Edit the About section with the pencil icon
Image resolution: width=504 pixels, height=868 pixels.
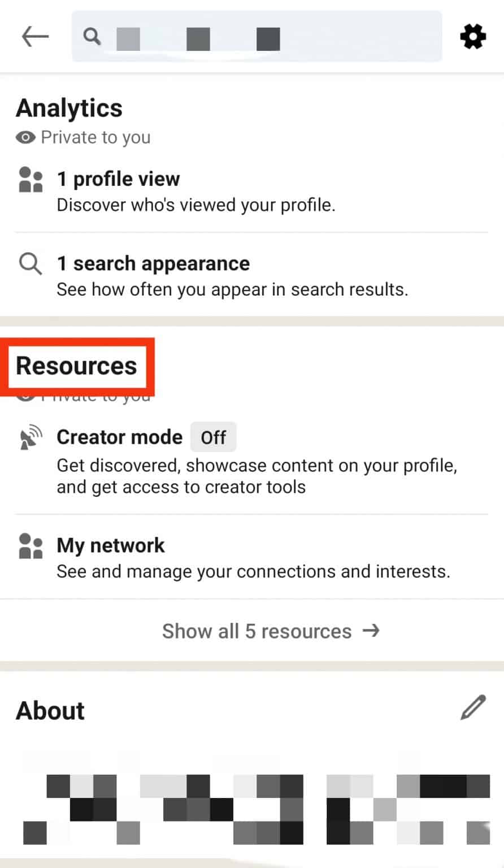coord(472,709)
